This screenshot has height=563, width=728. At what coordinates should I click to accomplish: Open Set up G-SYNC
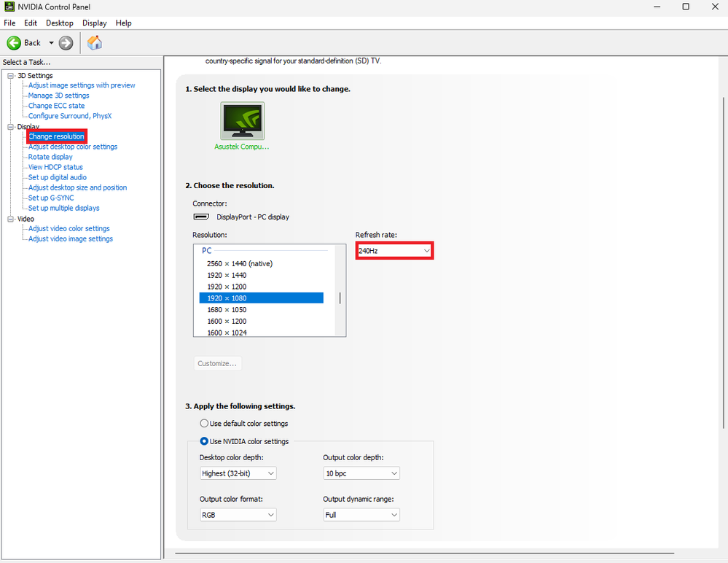[x=50, y=198]
